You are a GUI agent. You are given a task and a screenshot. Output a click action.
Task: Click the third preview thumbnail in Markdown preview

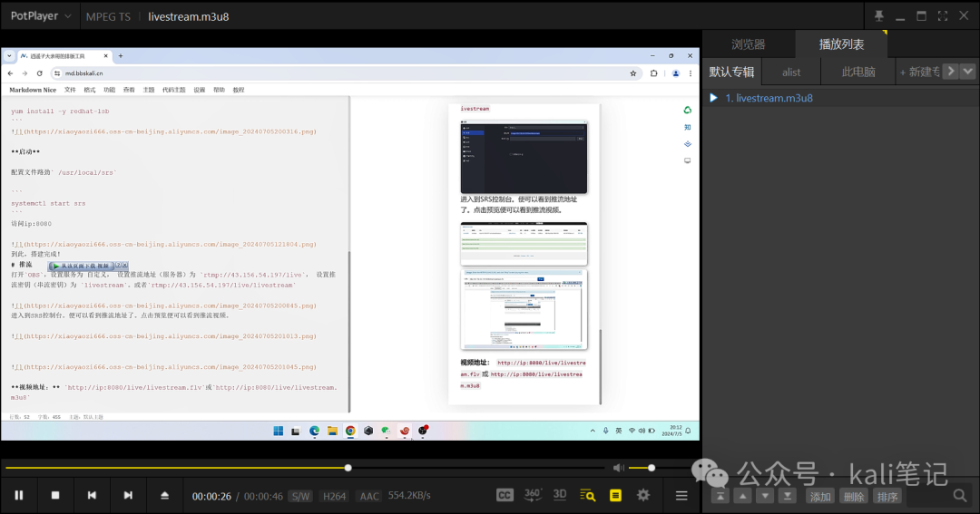pyautogui.click(x=524, y=310)
